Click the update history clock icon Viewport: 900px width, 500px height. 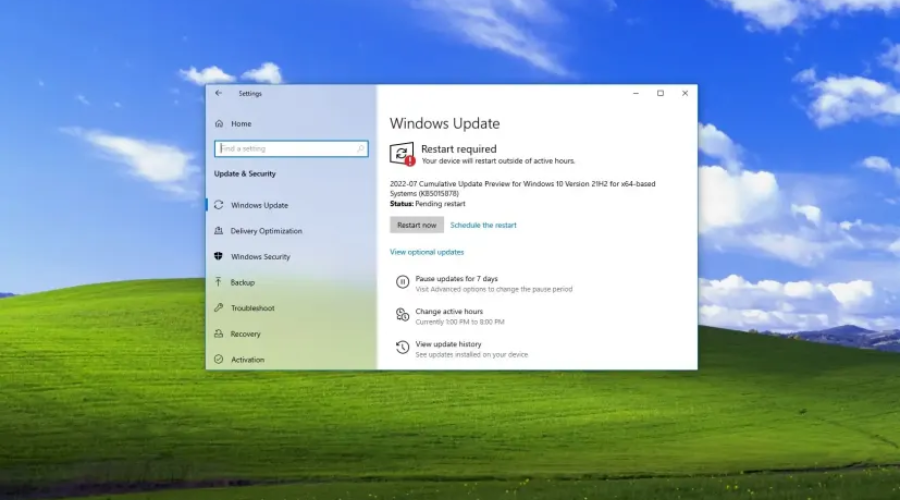point(402,347)
